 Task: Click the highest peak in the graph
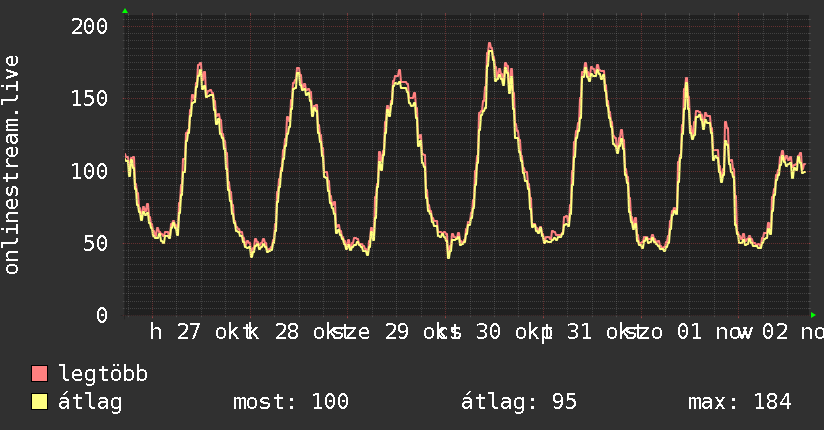coord(490,44)
